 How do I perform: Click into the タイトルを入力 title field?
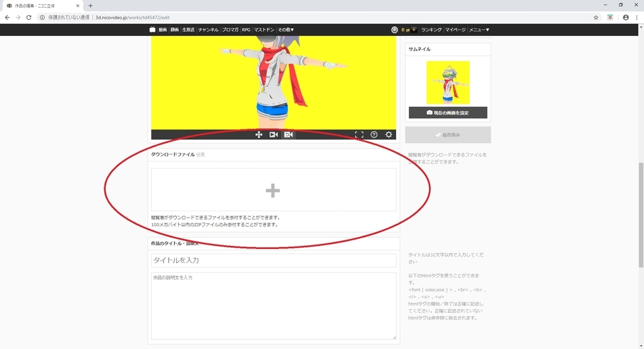point(274,260)
